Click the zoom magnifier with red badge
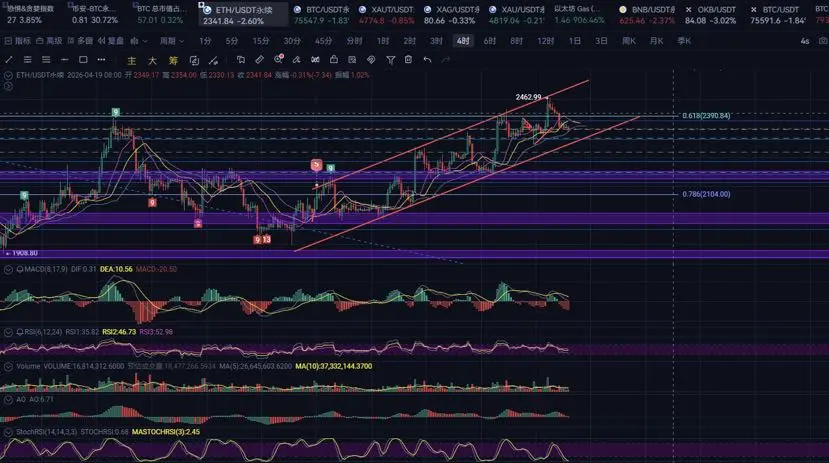Viewport: 829px width, 463px height. click(278, 59)
